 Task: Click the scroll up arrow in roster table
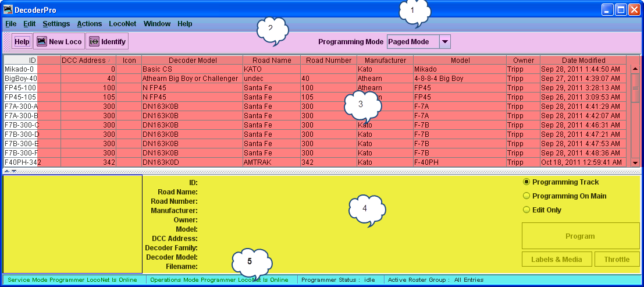pyautogui.click(x=635, y=69)
